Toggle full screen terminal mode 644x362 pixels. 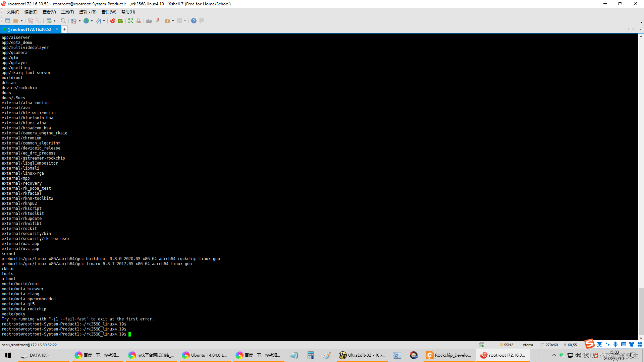[x=130, y=21]
